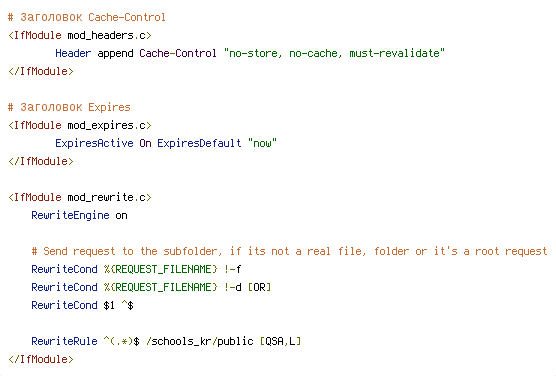556x376 pixels.
Task: Click the Expires comment line
Action: click(x=69, y=107)
